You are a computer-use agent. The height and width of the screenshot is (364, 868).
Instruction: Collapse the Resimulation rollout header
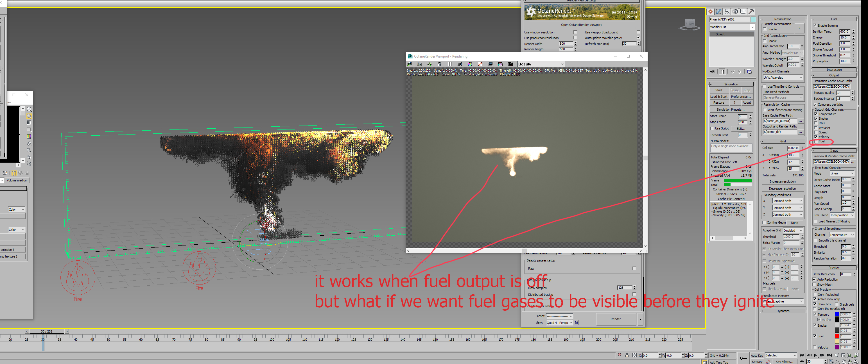pyautogui.click(x=783, y=19)
